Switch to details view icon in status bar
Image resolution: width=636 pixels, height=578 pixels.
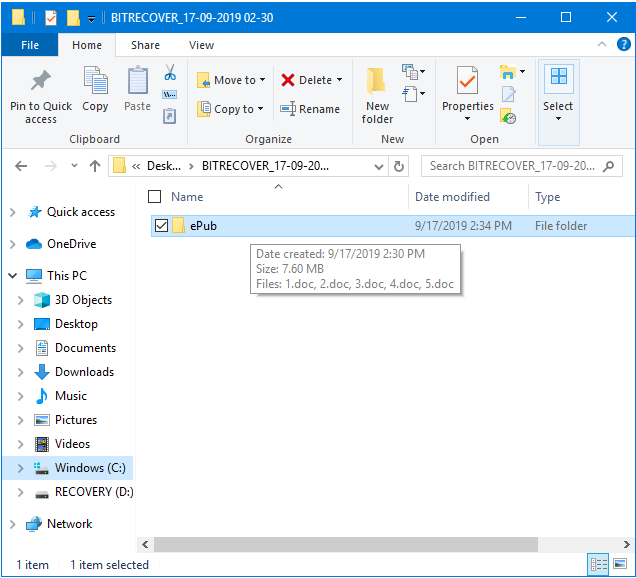point(598,564)
